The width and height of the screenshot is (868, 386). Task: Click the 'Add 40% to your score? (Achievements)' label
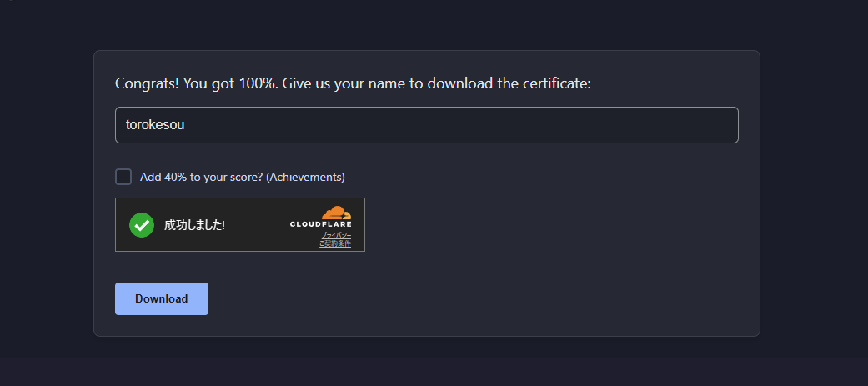(x=243, y=178)
